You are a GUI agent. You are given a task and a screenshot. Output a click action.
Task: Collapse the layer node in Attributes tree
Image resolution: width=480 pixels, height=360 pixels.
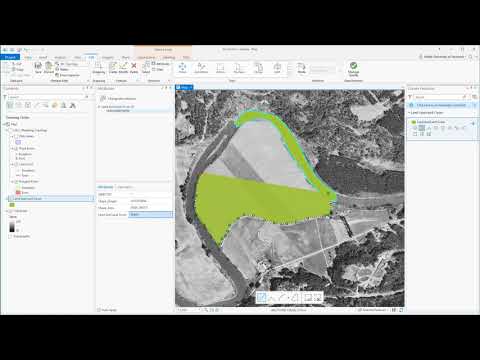coord(99,107)
